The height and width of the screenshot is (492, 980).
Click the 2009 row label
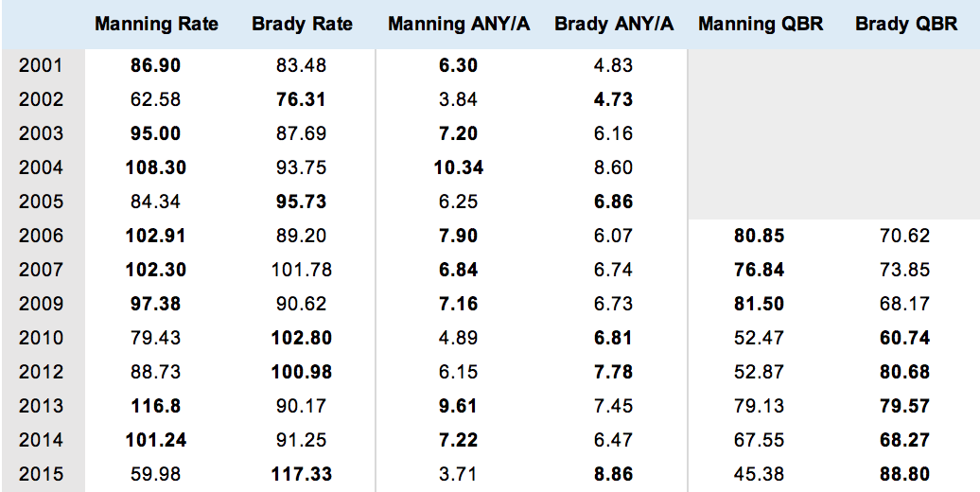pyautogui.click(x=41, y=304)
